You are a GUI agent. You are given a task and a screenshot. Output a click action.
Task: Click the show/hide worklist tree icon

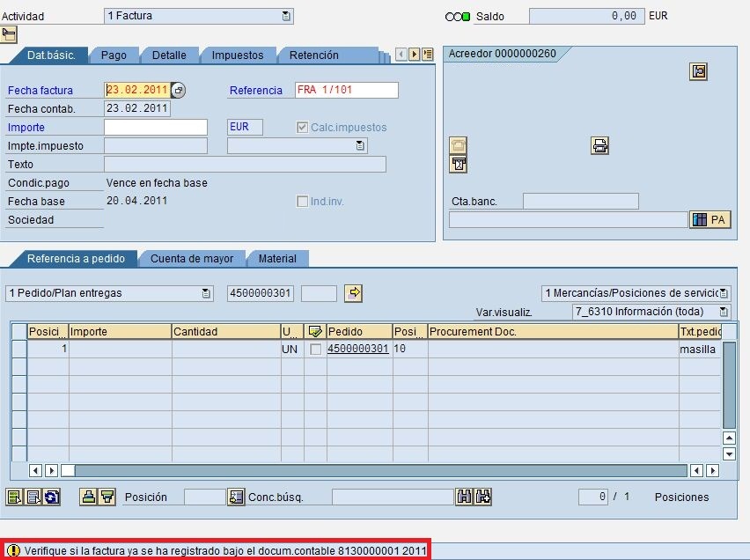pyautogui.click(x=9, y=34)
